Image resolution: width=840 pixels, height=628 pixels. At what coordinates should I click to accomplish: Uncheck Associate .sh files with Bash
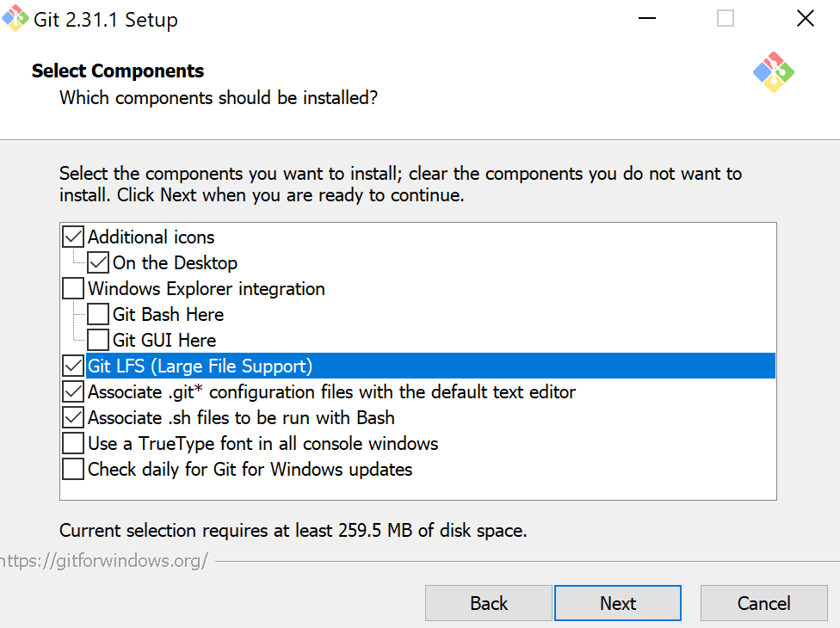pos(73,417)
